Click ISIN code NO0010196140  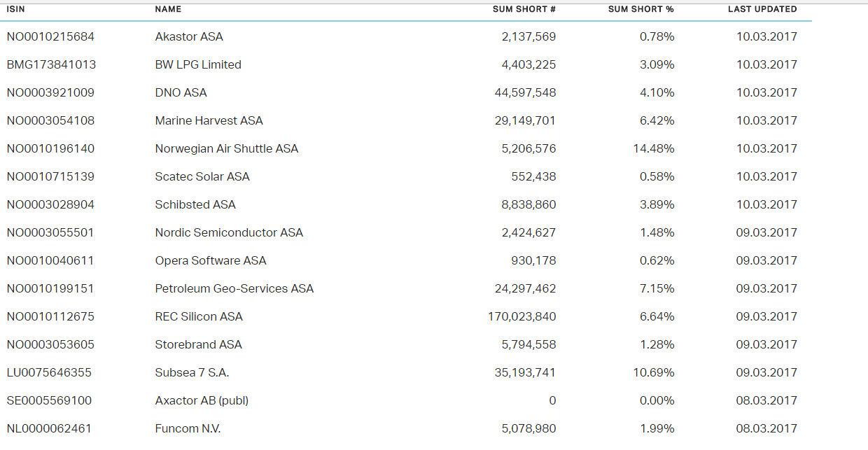[50, 148]
